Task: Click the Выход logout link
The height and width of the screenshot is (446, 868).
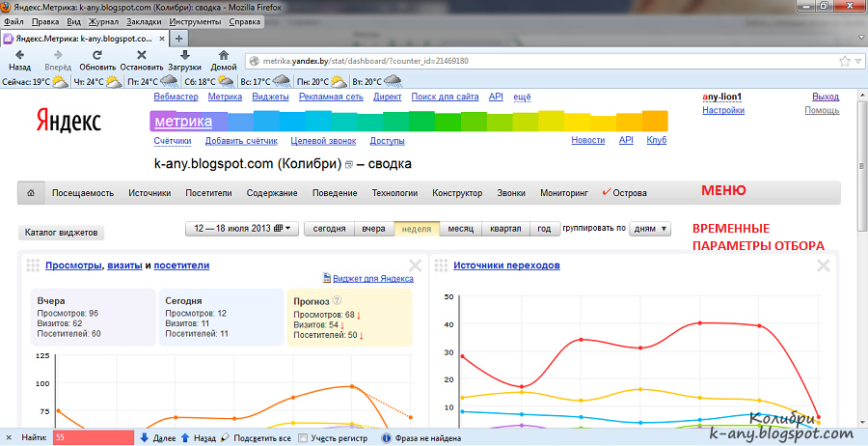Action: point(826,97)
